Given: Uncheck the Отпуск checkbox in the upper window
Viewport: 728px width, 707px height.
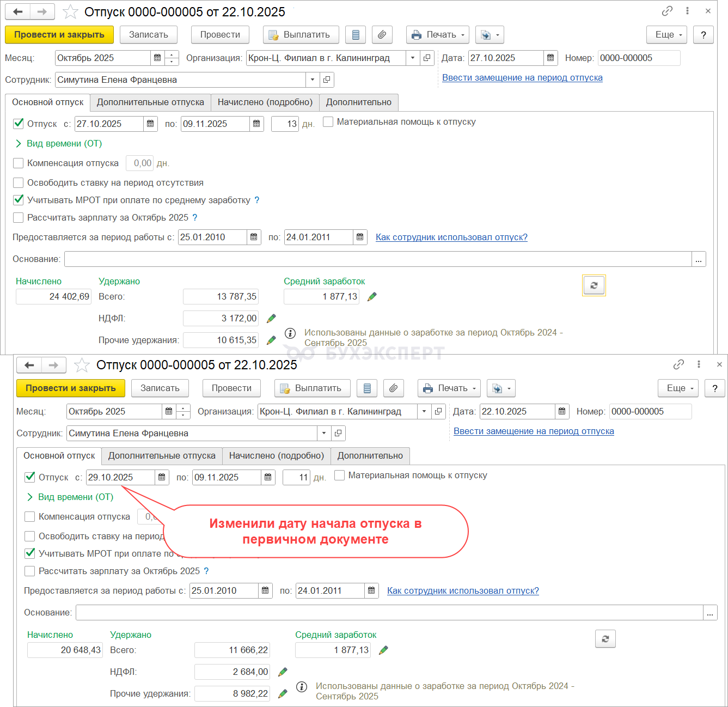Looking at the screenshot, I should tap(19, 124).
